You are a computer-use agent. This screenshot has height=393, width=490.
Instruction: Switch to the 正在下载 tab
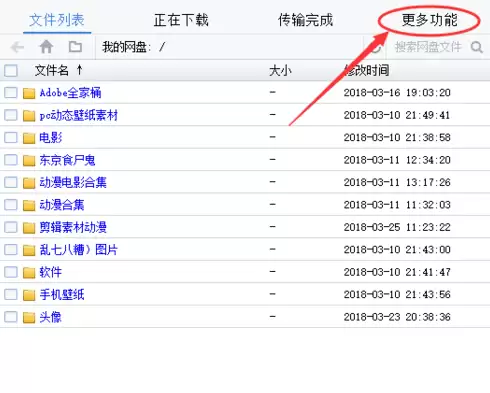click(x=181, y=20)
